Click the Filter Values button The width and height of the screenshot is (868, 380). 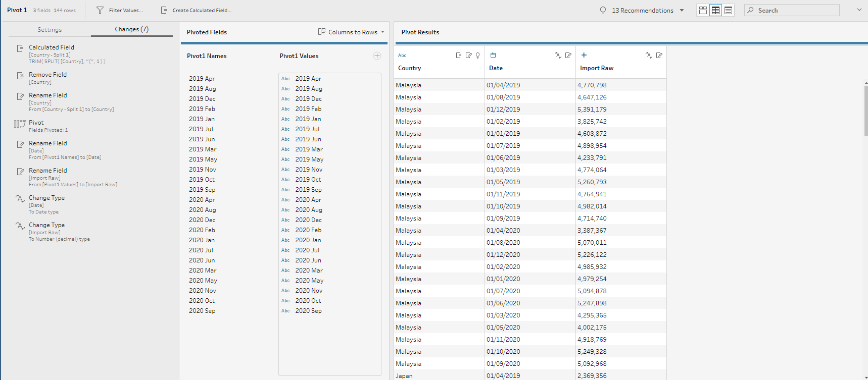[120, 10]
